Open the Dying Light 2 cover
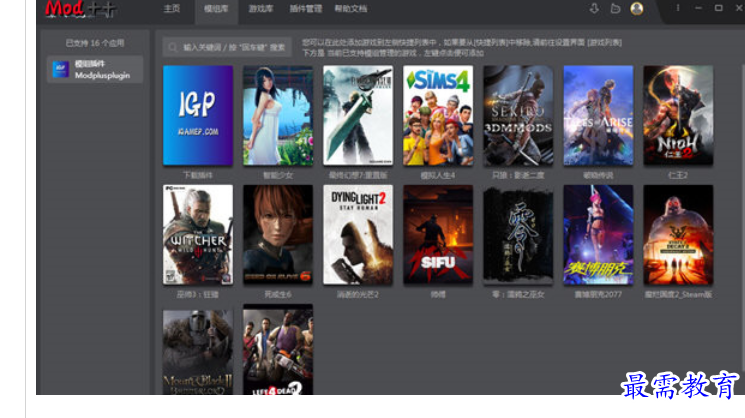 tap(358, 235)
